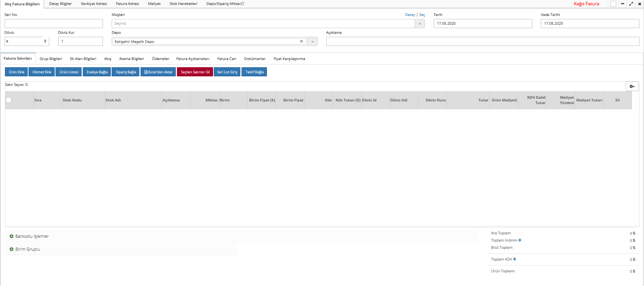644x286 pixels.
Task: Minimize the invoice panel with the dash icon
Action: [623, 4]
